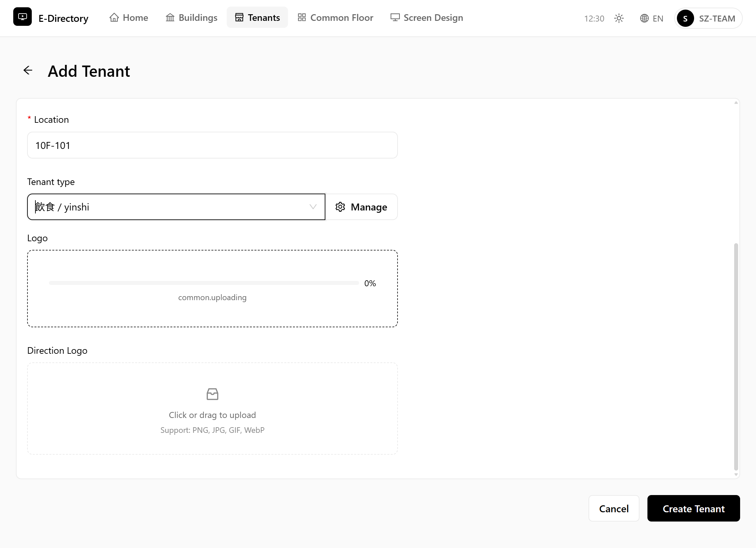Image resolution: width=756 pixels, height=548 pixels.
Task: Click the 0% upload progress value
Action: click(x=370, y=283)
